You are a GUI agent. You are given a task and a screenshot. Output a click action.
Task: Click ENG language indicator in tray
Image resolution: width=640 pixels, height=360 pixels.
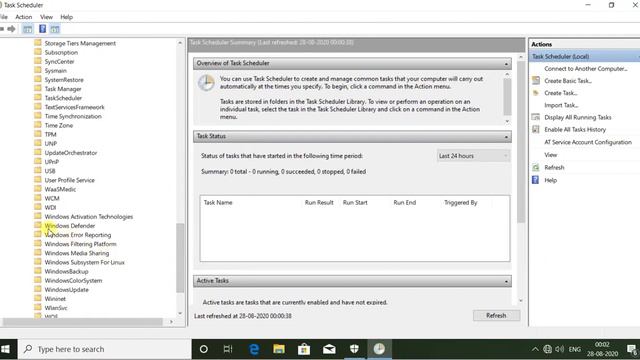pos(574,349)
